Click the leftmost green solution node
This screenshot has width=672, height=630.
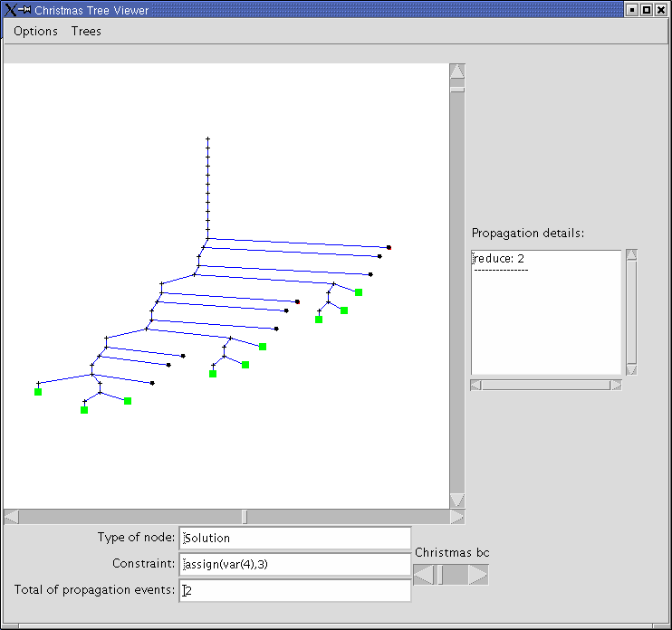coord(38,392)
